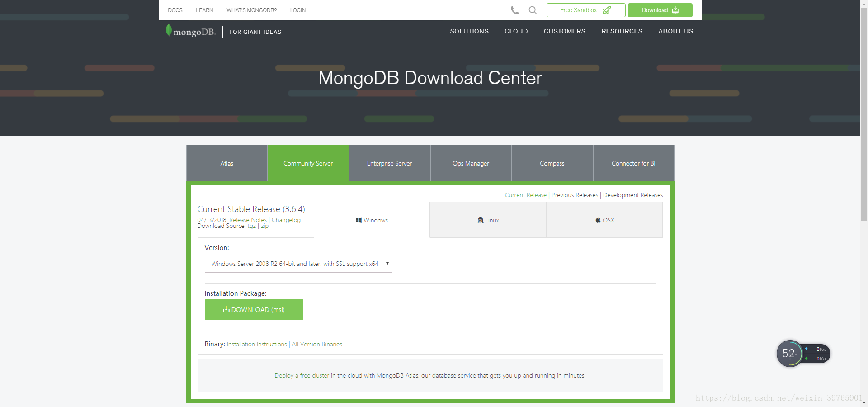This screenshot has height=407, width=868.
Task: Open the RESOURCES menu
Action: point(622,31)
